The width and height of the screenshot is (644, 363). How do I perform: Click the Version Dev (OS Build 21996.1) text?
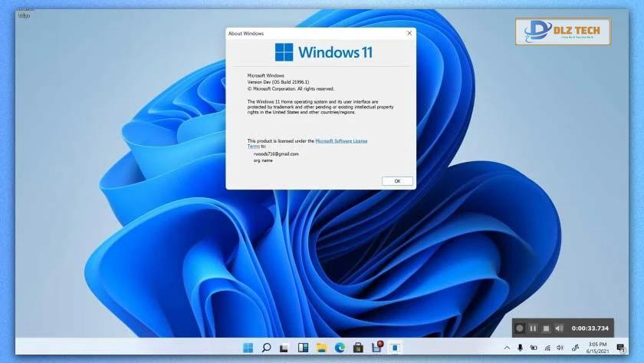point(278,82)
